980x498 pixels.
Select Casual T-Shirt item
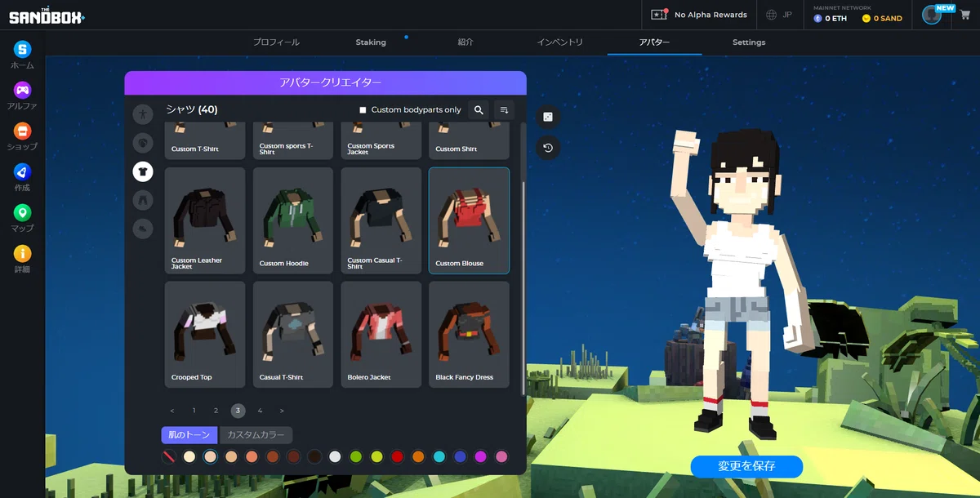tap(293, 335)
